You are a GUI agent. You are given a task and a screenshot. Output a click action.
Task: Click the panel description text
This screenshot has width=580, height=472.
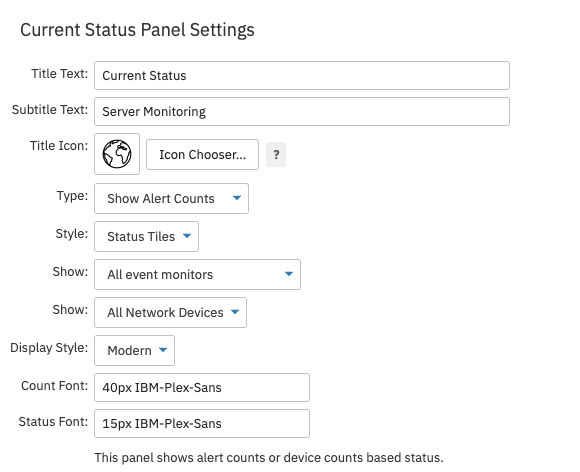coord(269,458)
